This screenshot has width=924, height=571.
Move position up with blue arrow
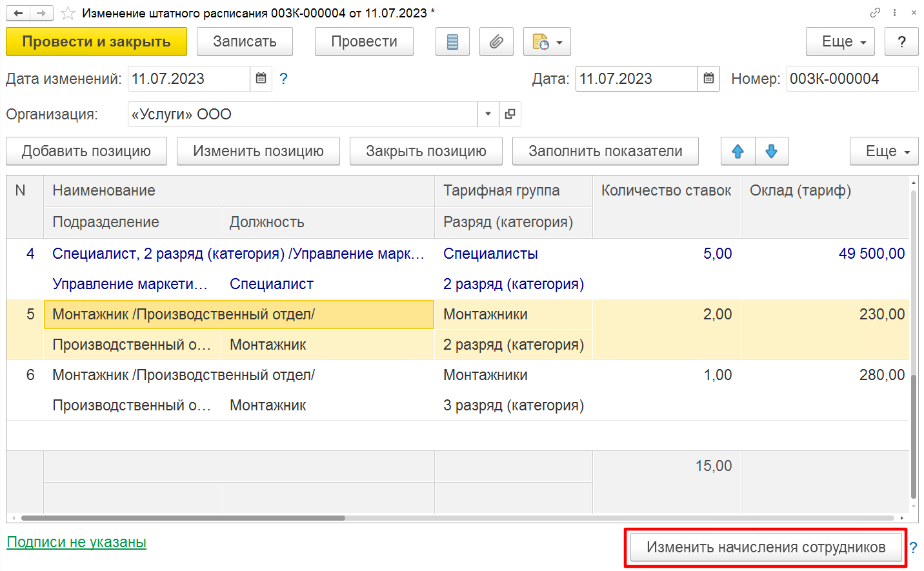pyautogui.click(x=738, y=151)
